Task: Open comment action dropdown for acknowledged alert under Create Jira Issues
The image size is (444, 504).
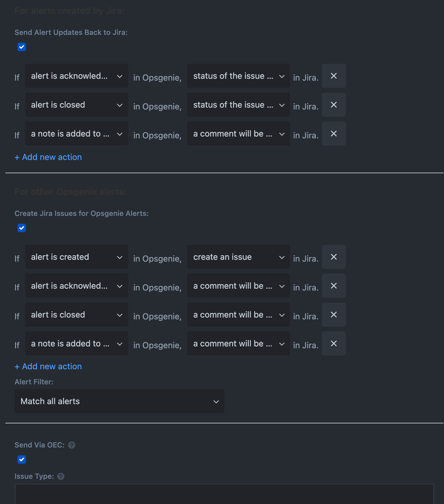Action: point(238,286)
